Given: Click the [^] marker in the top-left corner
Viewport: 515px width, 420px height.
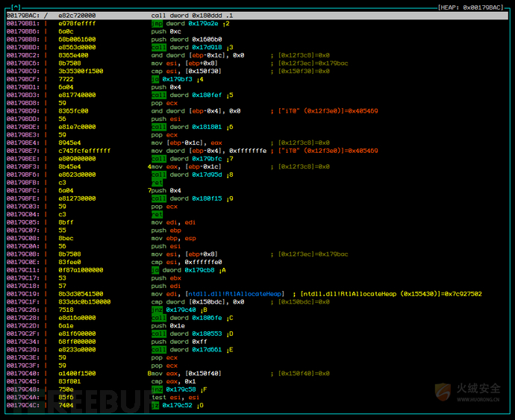Looking at the screenshot, I should 16,7.
